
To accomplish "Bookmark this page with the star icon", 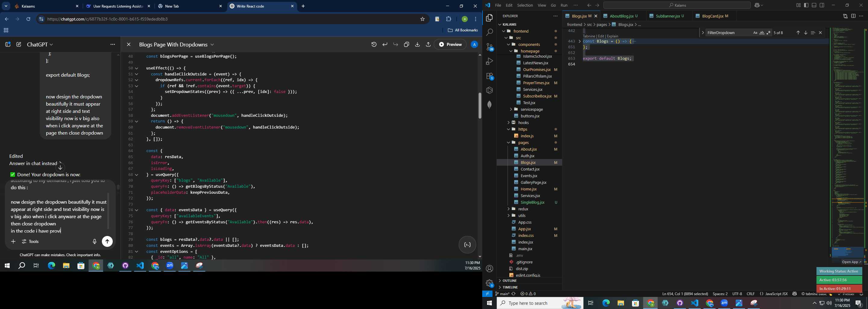I will pyautogui.click(x=422, y=19).
